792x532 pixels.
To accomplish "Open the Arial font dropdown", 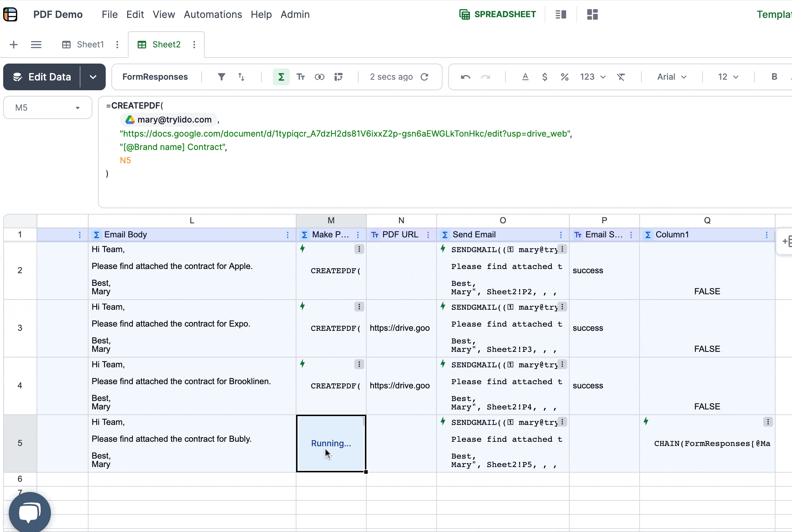I will (x=672, y=77).
